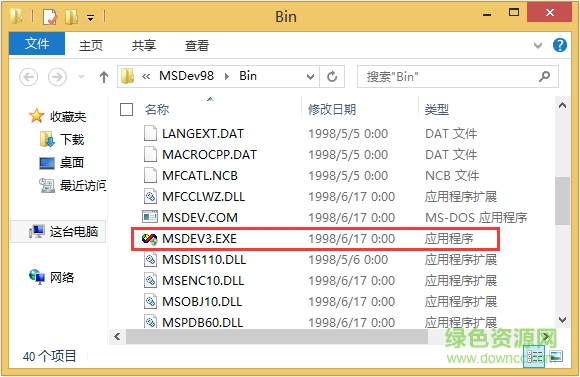580x377 pixels.
Task: Click the Properties quick access toolbar icon
Action: pos(50,17)
